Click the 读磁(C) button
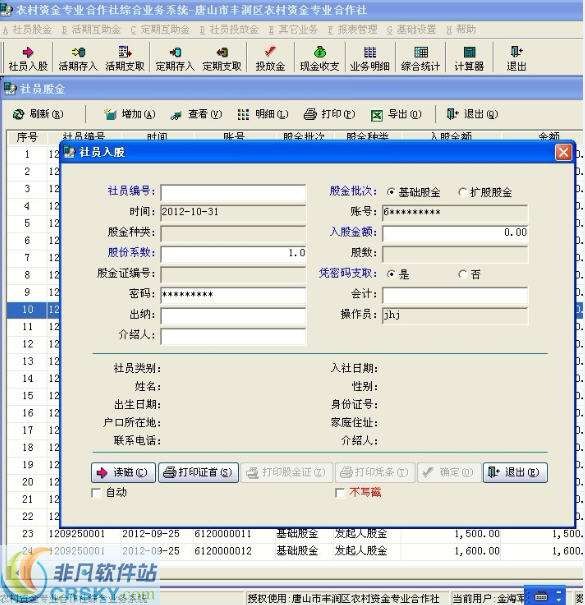 pyautogui.click(x=123, y=472)
